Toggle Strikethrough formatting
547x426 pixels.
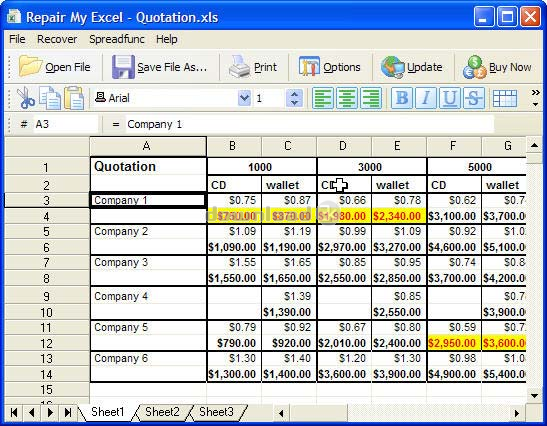click(x=473, y=98)
